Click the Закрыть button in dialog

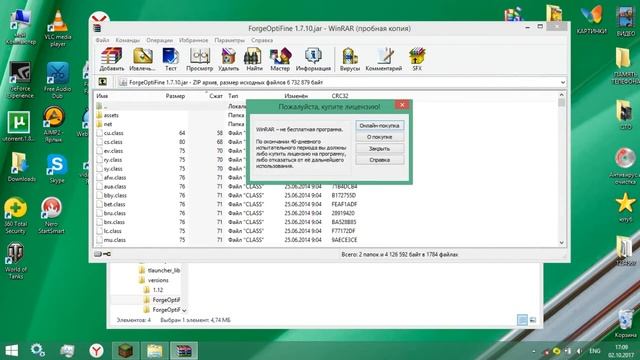click(x=379, y=149)
